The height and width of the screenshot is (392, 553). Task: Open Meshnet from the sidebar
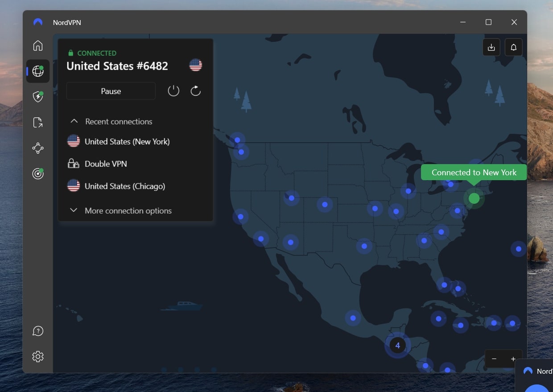[38, 148]
